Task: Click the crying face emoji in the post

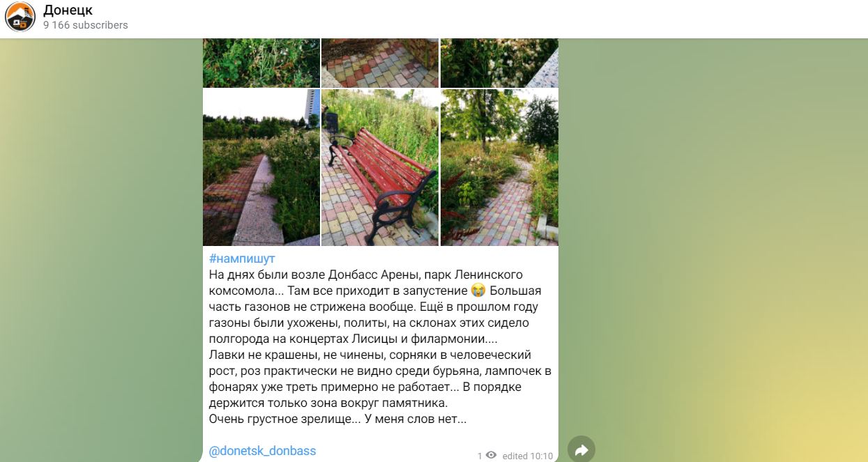Action: pyautogui.click(x=478, y=291)
